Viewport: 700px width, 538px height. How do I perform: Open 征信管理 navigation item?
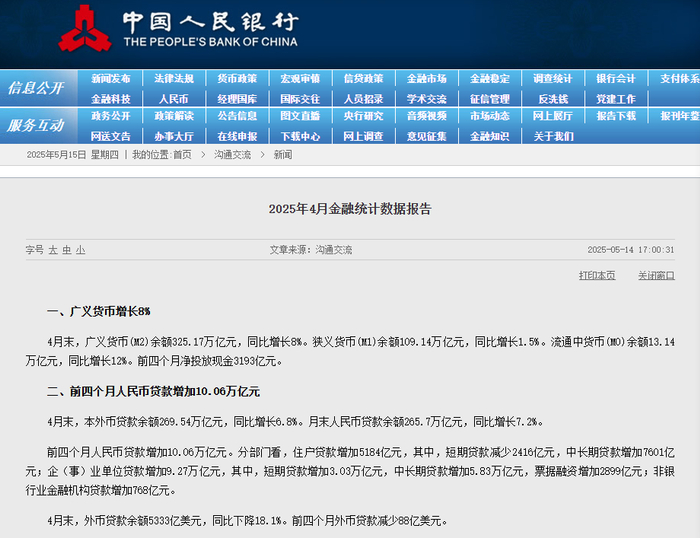(x=490, y=99)
